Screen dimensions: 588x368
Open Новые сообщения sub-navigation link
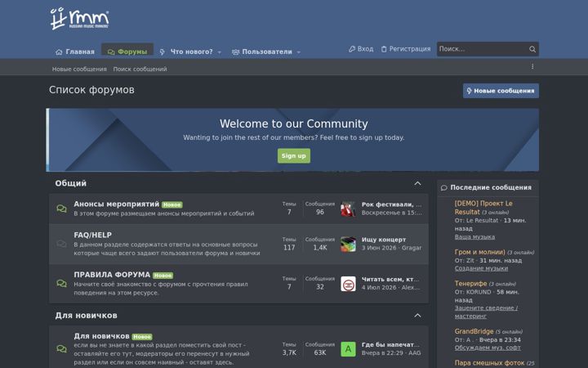(79, 69)
